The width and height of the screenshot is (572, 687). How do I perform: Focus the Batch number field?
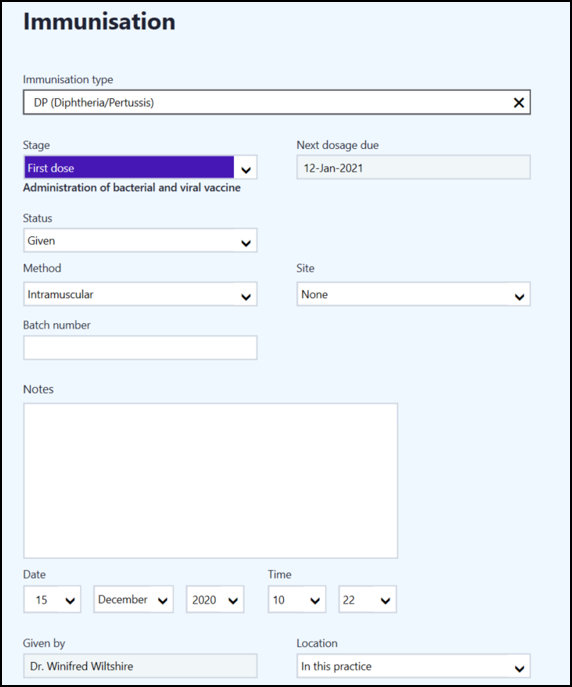pyautogui.click(x=140, y=347)
